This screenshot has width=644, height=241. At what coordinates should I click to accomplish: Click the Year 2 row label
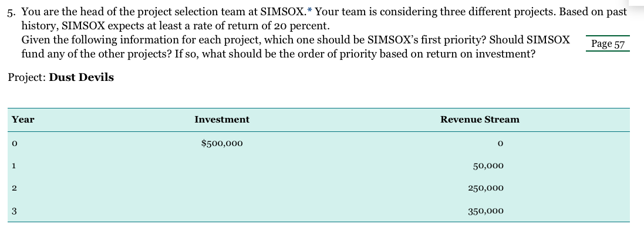[14, 188]
